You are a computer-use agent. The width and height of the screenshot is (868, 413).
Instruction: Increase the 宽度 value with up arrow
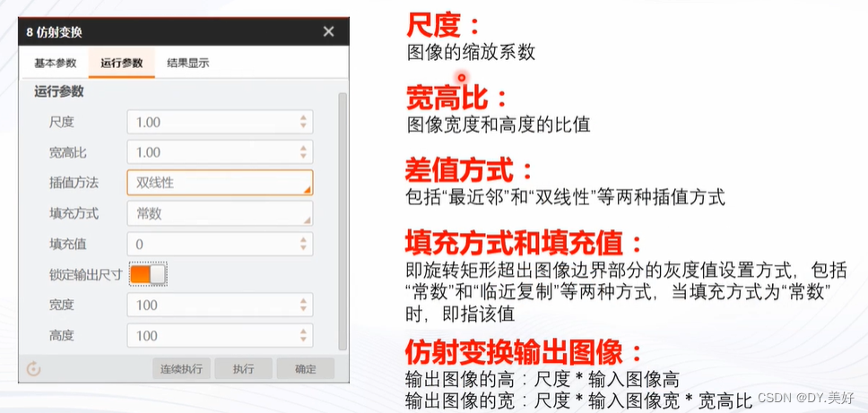(303, 301)
